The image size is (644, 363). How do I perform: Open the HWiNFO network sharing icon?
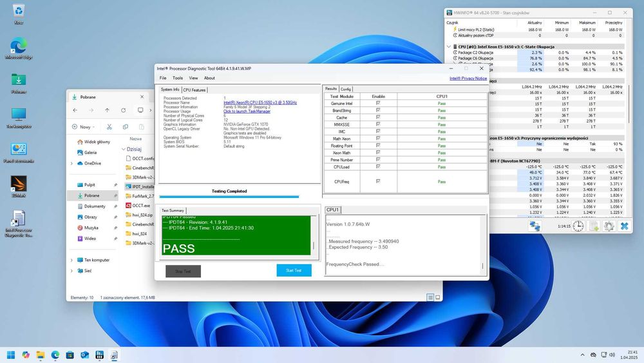coord(535,226)
